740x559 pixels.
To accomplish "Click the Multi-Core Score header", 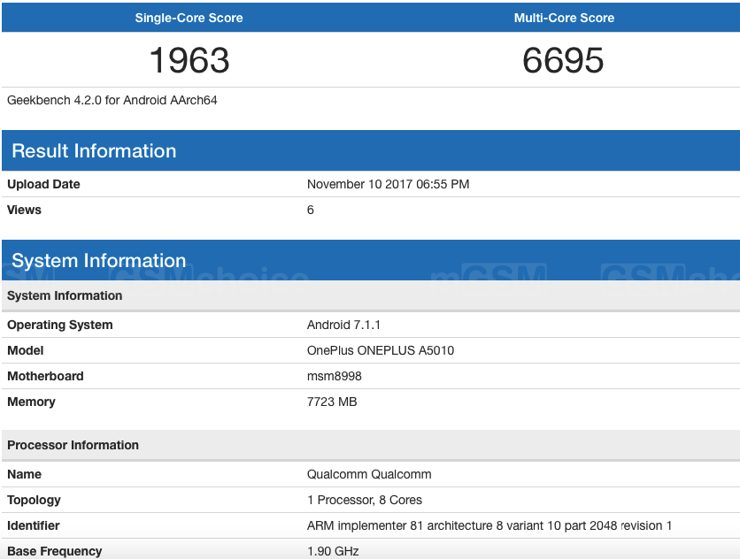I will point(564,18).
